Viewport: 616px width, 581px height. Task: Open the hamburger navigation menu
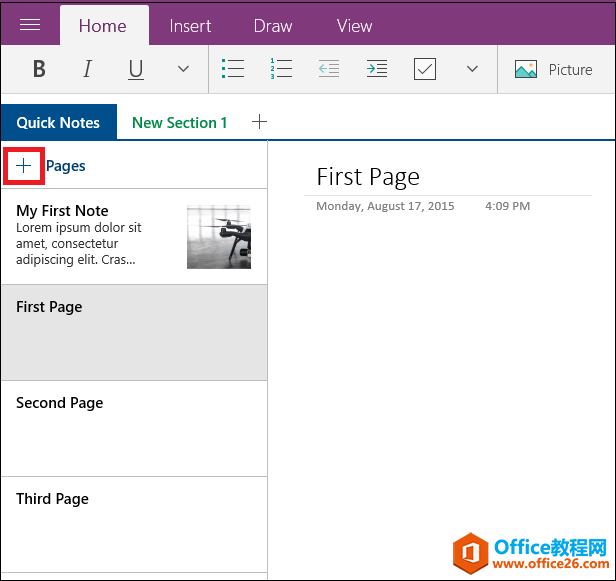30,26
